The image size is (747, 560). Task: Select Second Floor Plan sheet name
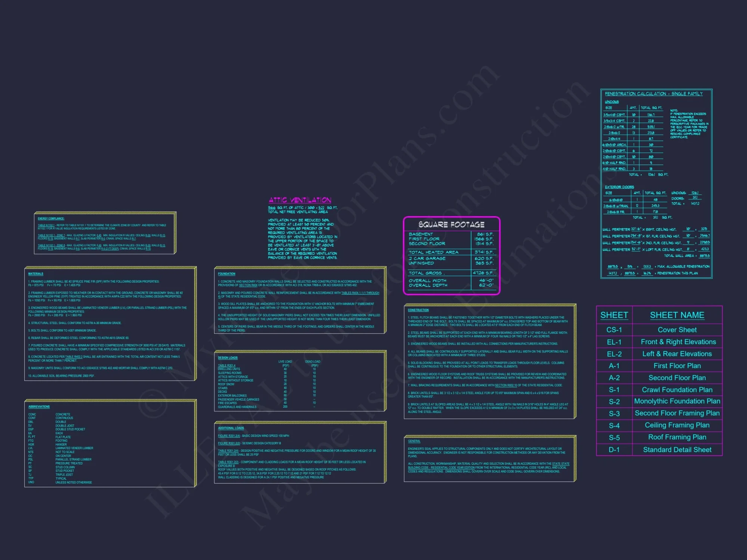(x=677, y=377)
